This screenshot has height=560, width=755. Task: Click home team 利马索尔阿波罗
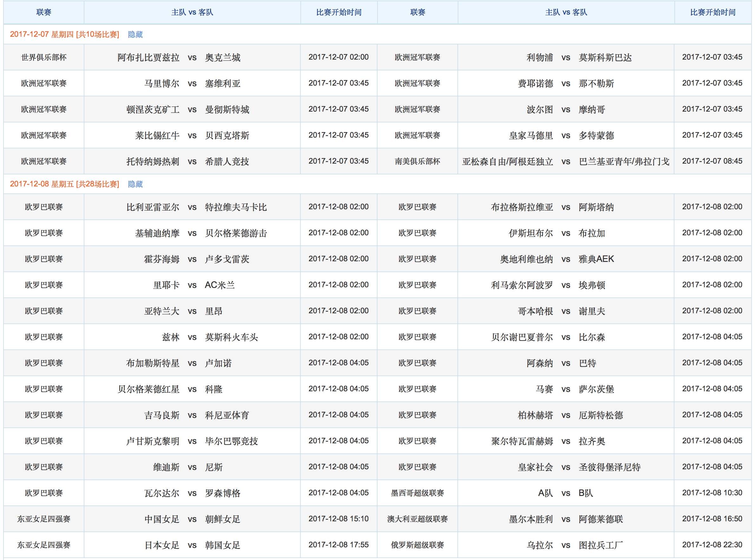tap(522, 285)
